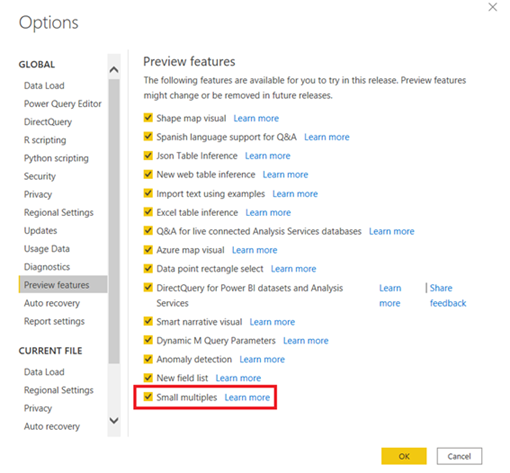Open DirectQuery settings
510x473 pixels.
click(48, 122)
